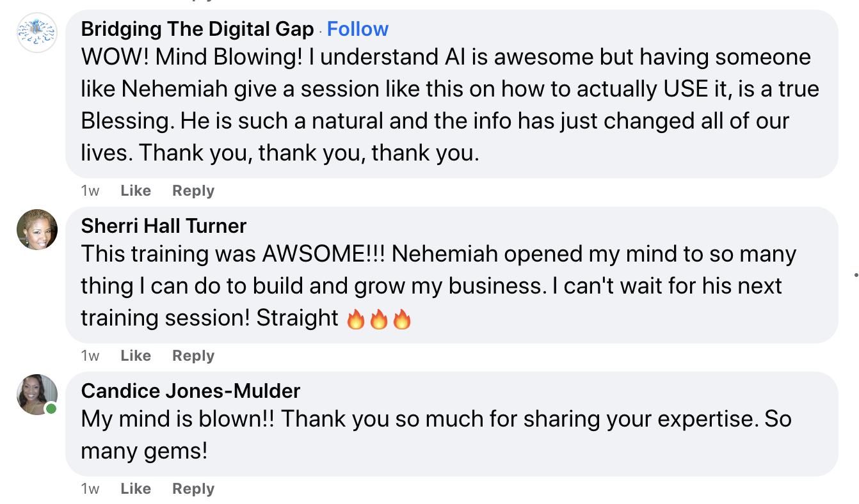Open Sherri Hall Turner's profile name link
This screenshot has height=504, width=859.
coord(164,226)
